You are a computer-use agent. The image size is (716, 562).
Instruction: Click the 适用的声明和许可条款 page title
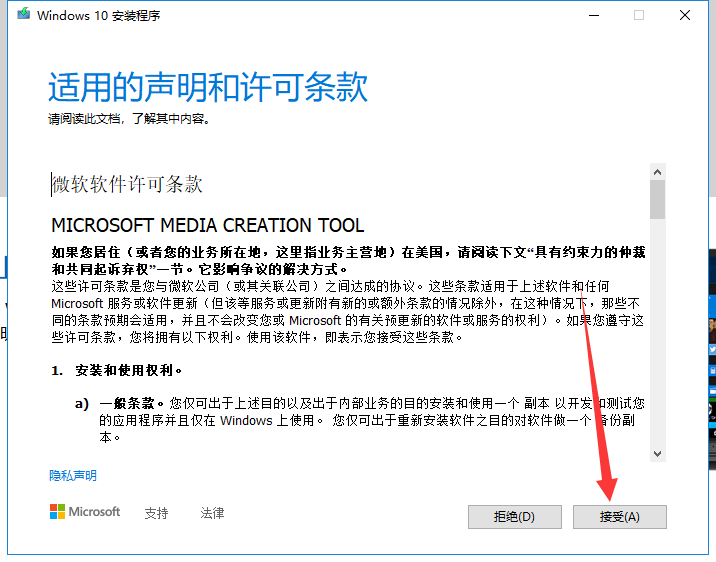[208, 87]
